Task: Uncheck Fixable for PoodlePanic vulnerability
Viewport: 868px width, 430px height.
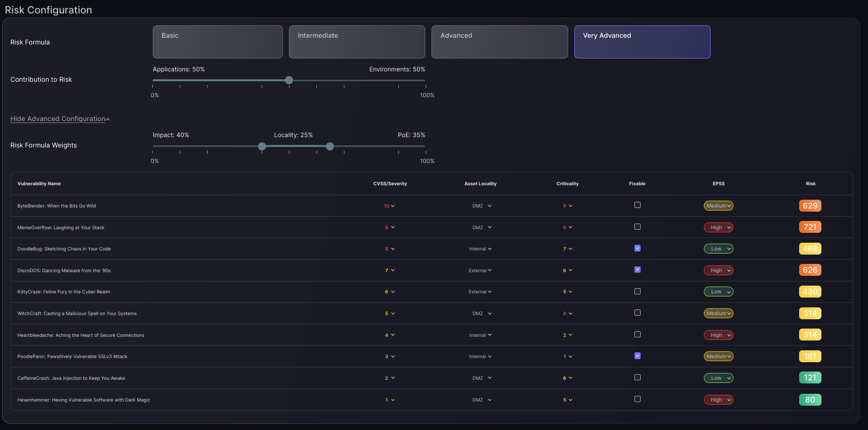Action: [638, 356]
